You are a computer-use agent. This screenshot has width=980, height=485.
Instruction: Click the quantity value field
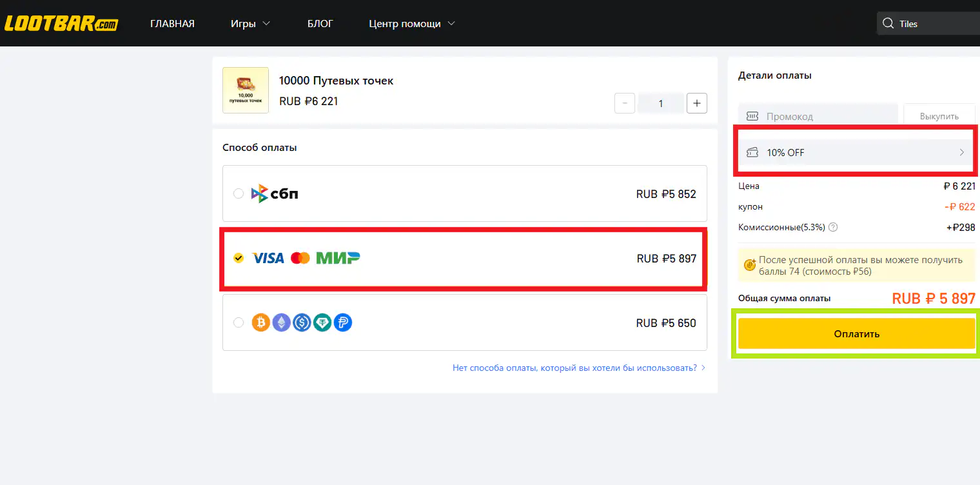[x=661, y=103]
